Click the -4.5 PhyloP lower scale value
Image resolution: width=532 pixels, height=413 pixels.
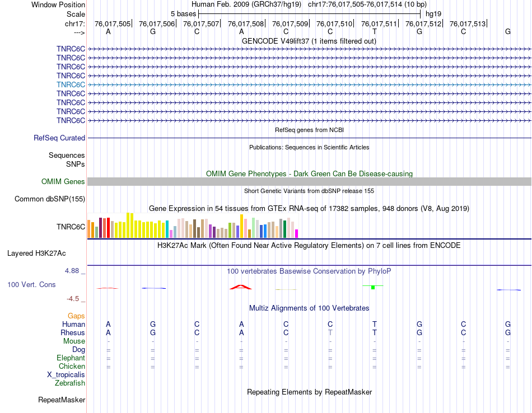73,299
